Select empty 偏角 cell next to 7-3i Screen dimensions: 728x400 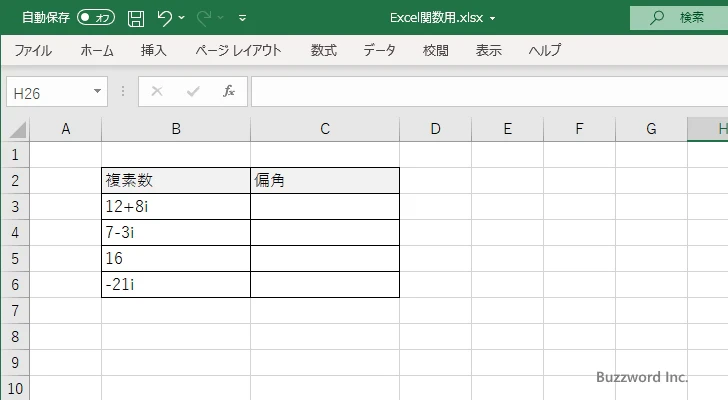click(x=325, y=232)
